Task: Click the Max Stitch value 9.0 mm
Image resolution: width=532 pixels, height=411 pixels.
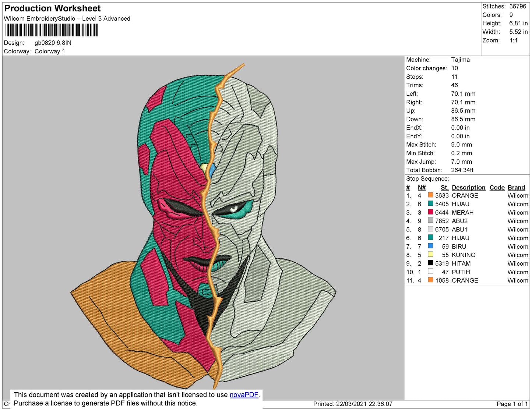Action: [462, 145]
